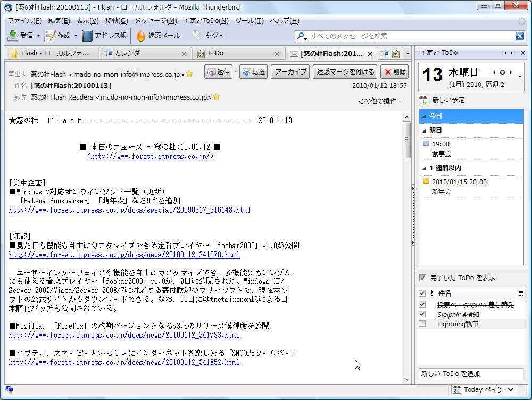Click 件名 column header in ToDo list
532x400 pixels.
coord(476,293)
